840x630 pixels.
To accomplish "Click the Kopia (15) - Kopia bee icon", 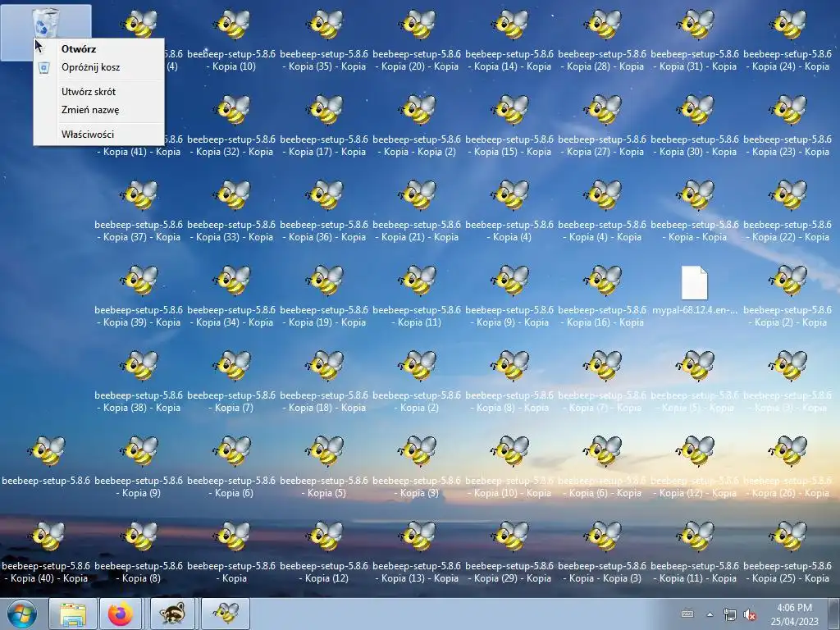I will click(x=509, y=109).
